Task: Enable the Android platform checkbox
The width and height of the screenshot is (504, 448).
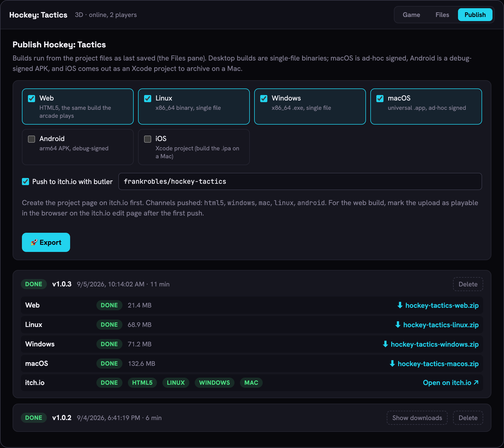Action: 31,139
